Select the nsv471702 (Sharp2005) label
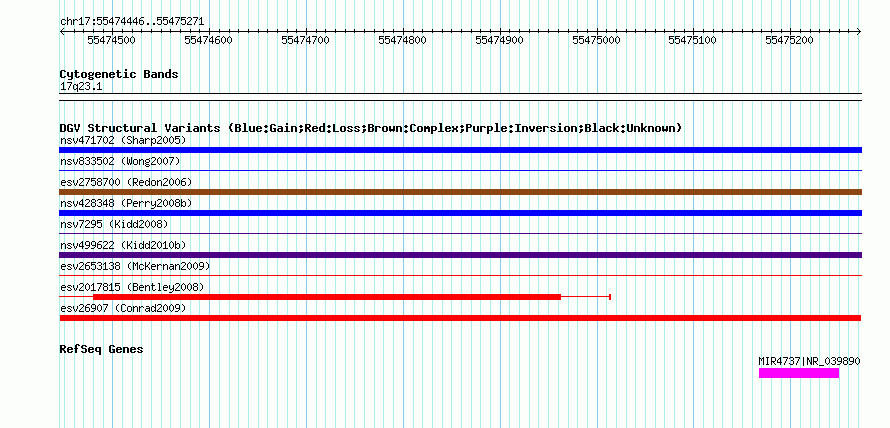This screenshot has width=890, height=428. click(123, 140)
